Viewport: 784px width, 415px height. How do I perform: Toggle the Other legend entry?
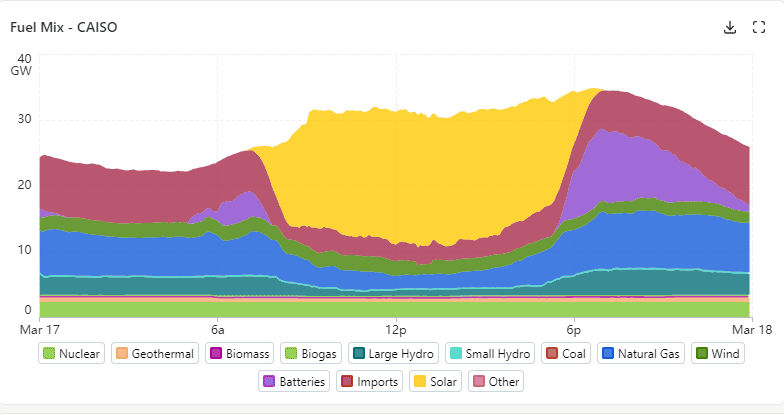pos(496,381)
